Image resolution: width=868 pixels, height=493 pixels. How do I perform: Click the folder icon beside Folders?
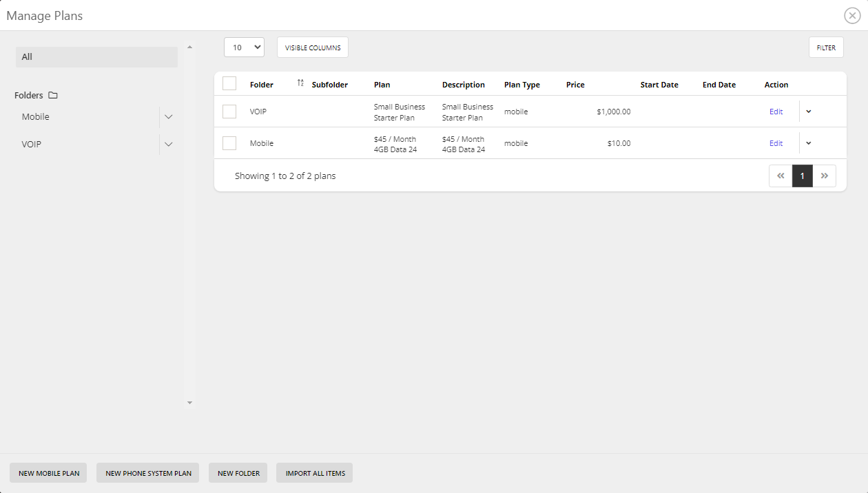[53, 96]
